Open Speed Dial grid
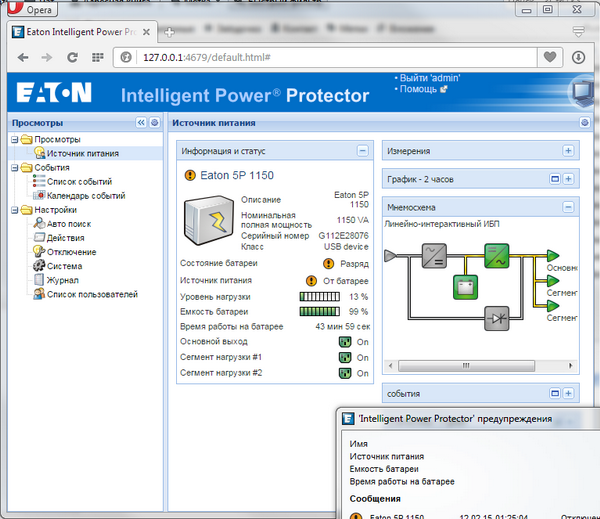This screenshot has height=519, width=600. 98,57
